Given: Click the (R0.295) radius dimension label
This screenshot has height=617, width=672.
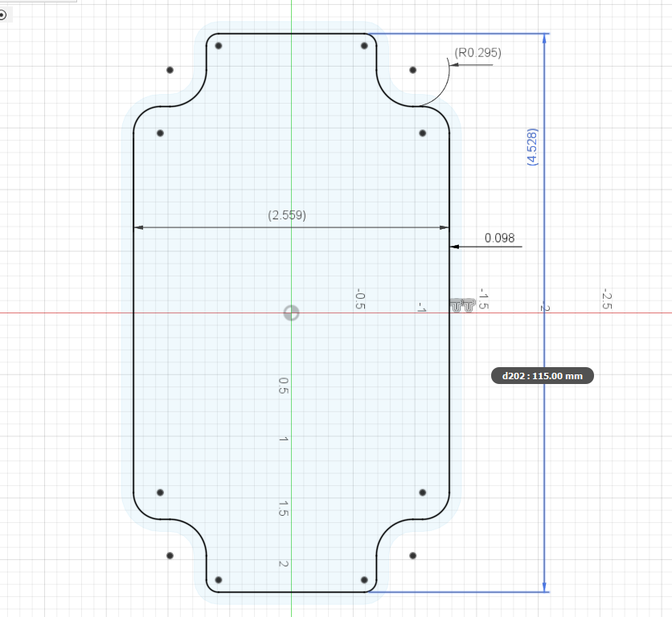Looking at the screenshot, I should [477, 53].
